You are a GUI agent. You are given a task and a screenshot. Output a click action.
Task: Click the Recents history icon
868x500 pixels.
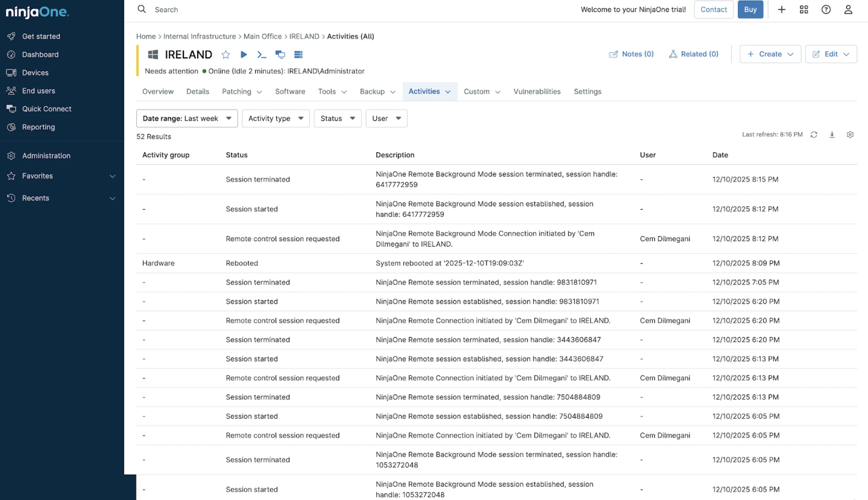11,198
